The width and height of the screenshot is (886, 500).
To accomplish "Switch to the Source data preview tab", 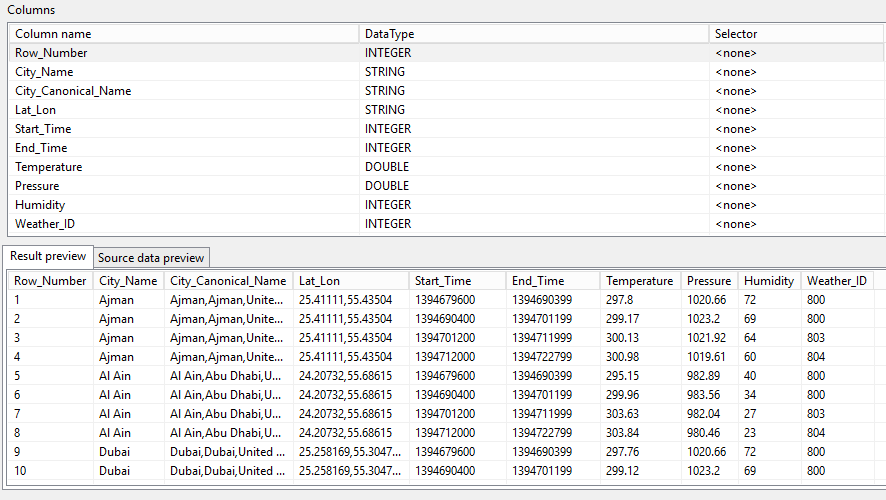I will 151,257.
